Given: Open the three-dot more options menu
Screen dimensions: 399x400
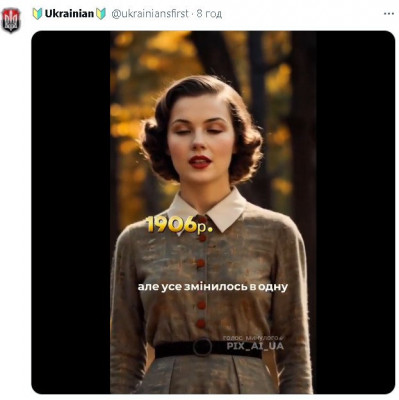Looking at the screenshot, I should point(389,14).
